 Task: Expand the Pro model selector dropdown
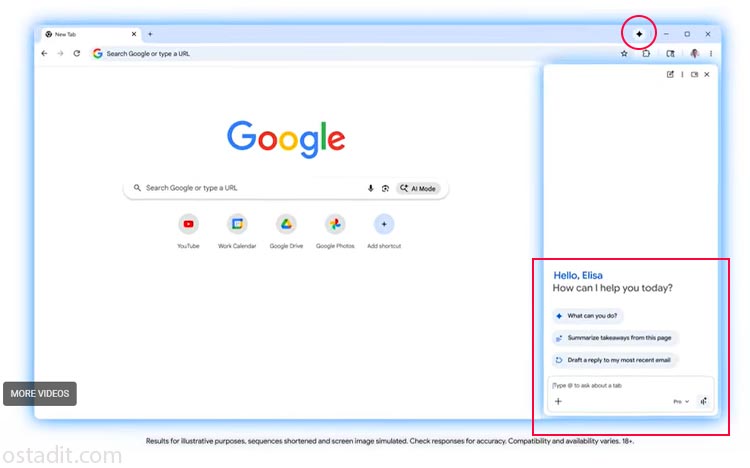[681, 401]
